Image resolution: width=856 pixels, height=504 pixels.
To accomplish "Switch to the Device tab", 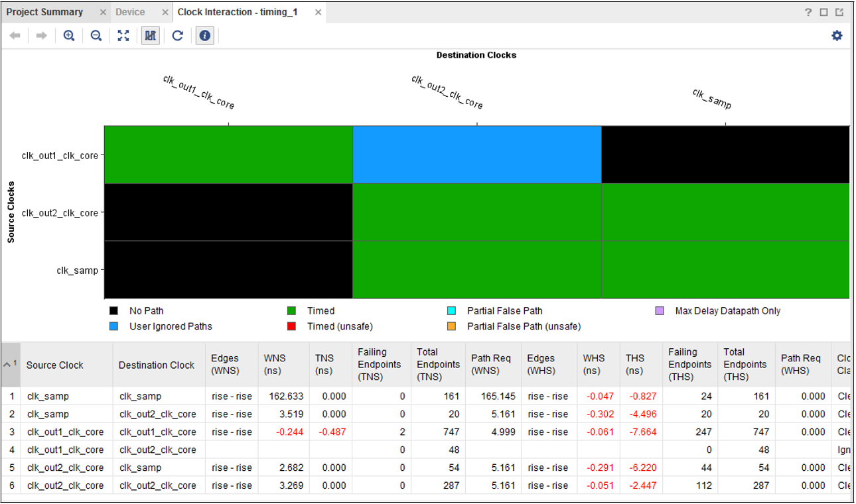I will coord(130,13).
